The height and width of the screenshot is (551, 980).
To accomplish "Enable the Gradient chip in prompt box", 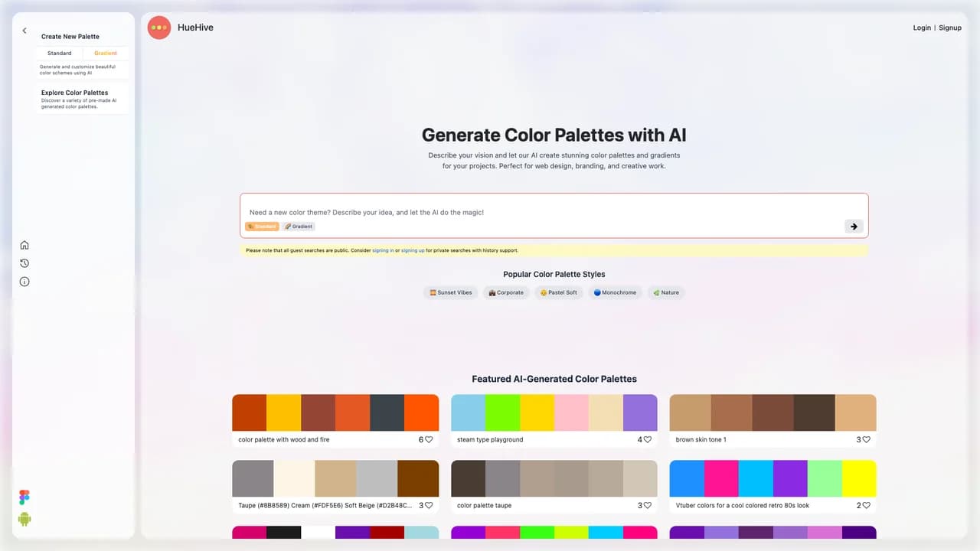I will coord(299,227).
